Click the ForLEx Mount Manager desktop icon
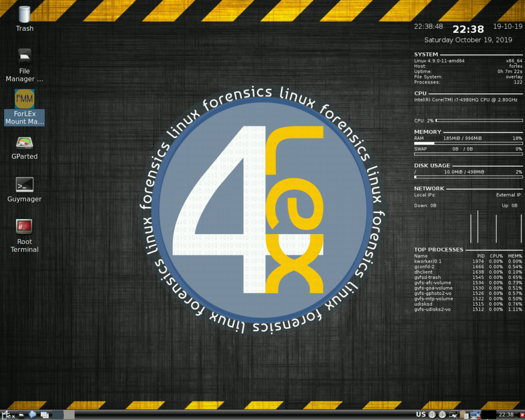 point(25,107)
